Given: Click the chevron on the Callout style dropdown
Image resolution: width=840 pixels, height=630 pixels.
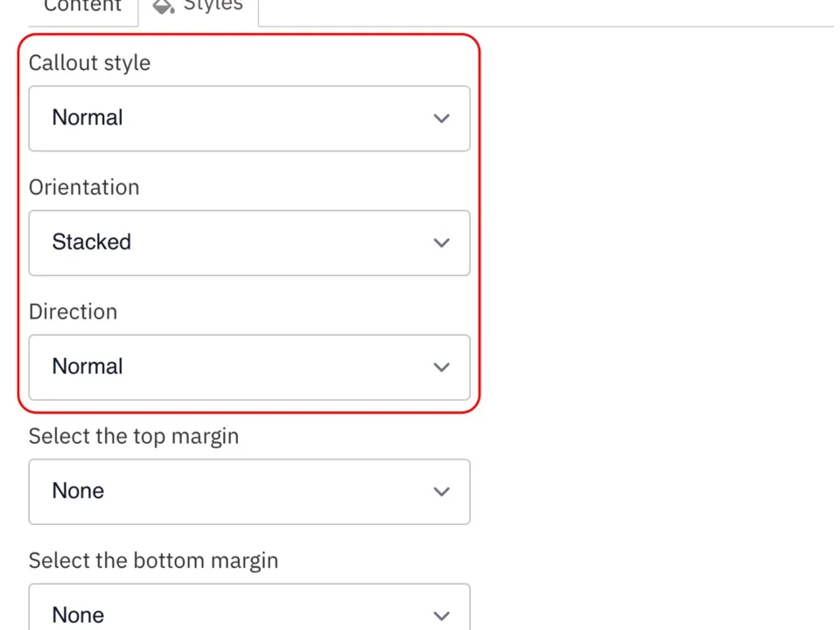Looking at the screenshot, I should point(441,118).
